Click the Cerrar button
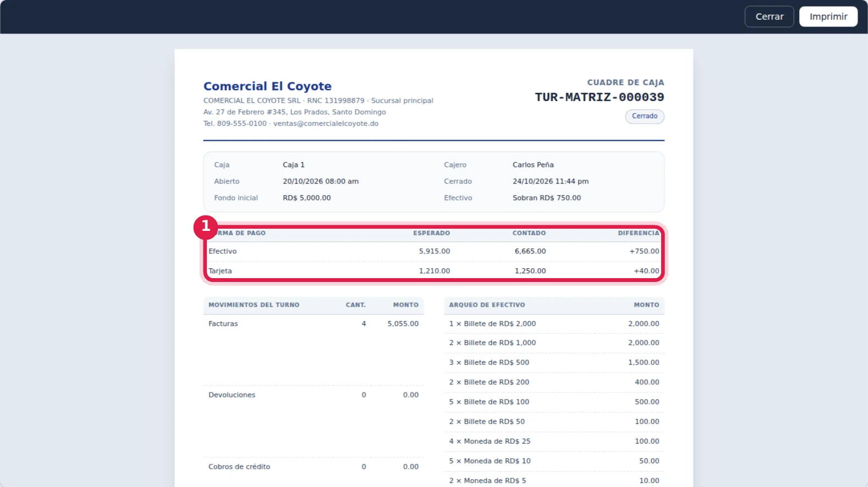This screenshot has width=868, height=487. pyautogui.click(x=769, y=16)
